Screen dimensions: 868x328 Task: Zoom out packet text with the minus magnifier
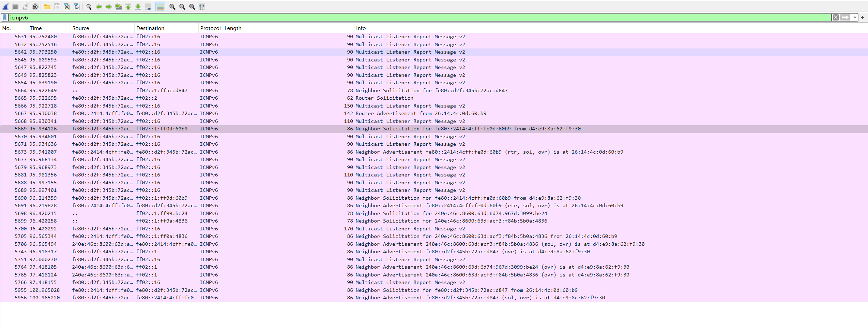coord(182,7)
